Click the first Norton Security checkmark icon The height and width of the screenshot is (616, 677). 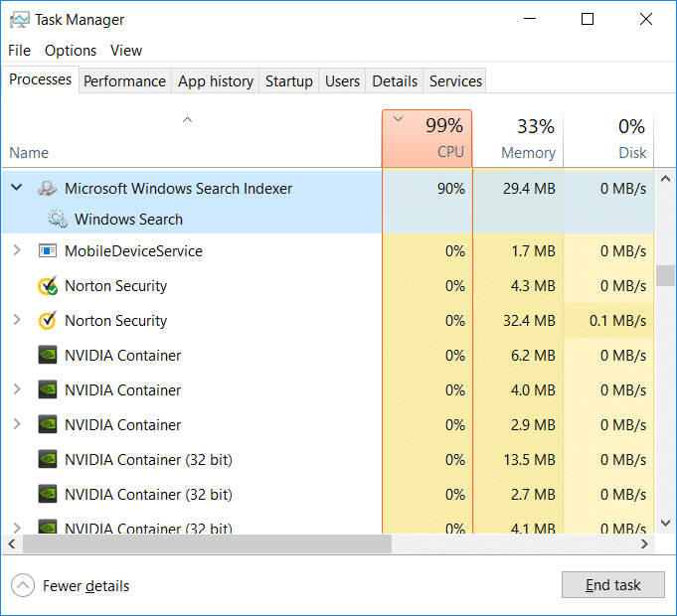tap(47, 286)
